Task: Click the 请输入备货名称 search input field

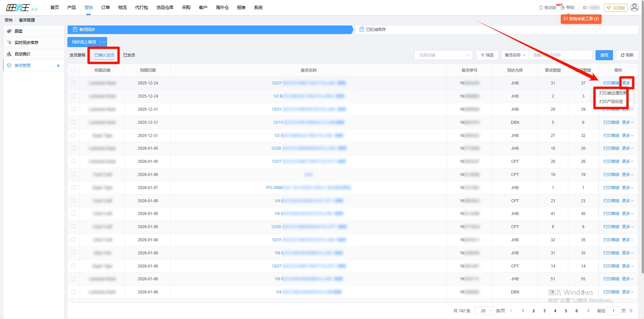Action: 560,55
